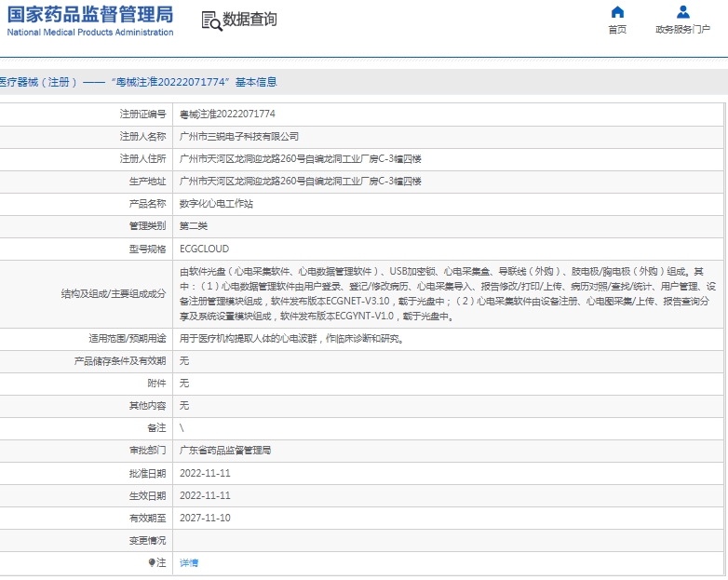Click the 型号规格 row label
The width and height of the screenshot is (728, 580).
147,249
